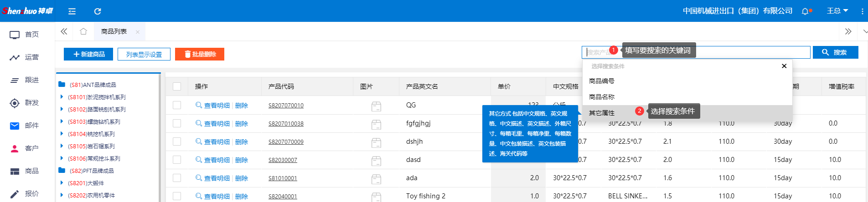Open the 王总 user dropdown menu

pyautogui.click(x=837, y=11)
